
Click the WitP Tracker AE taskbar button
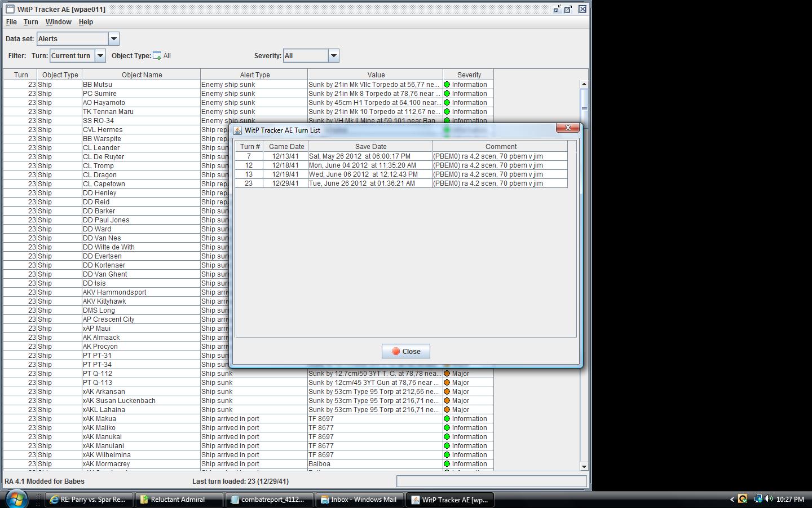(450, 500)
